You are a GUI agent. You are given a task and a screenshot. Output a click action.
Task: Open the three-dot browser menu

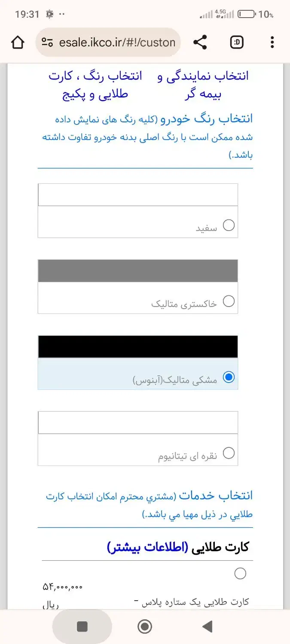[x=272, y=43]
